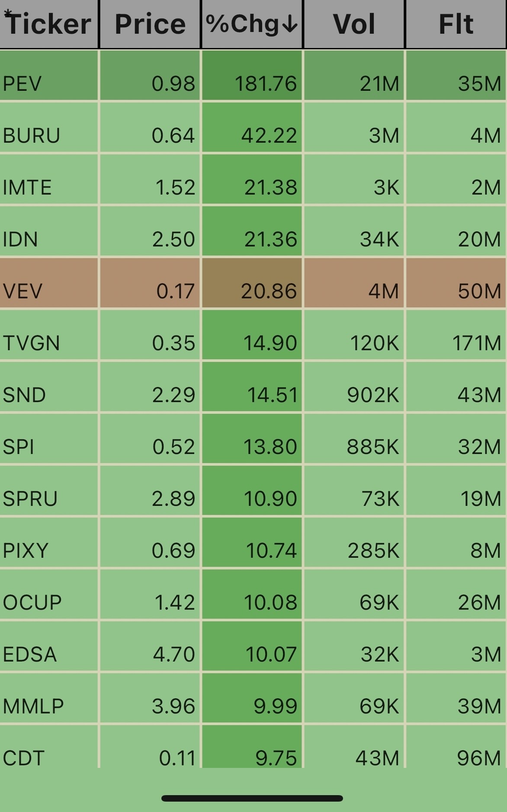Select the OCUP ticker
507x812 pixels.
point(32,602)
